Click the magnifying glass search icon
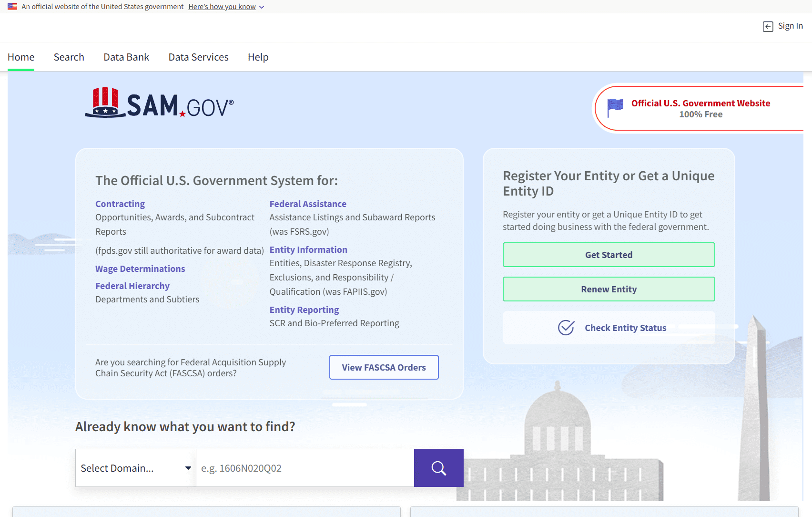This screenshot has height=517, width=812. 438,468
